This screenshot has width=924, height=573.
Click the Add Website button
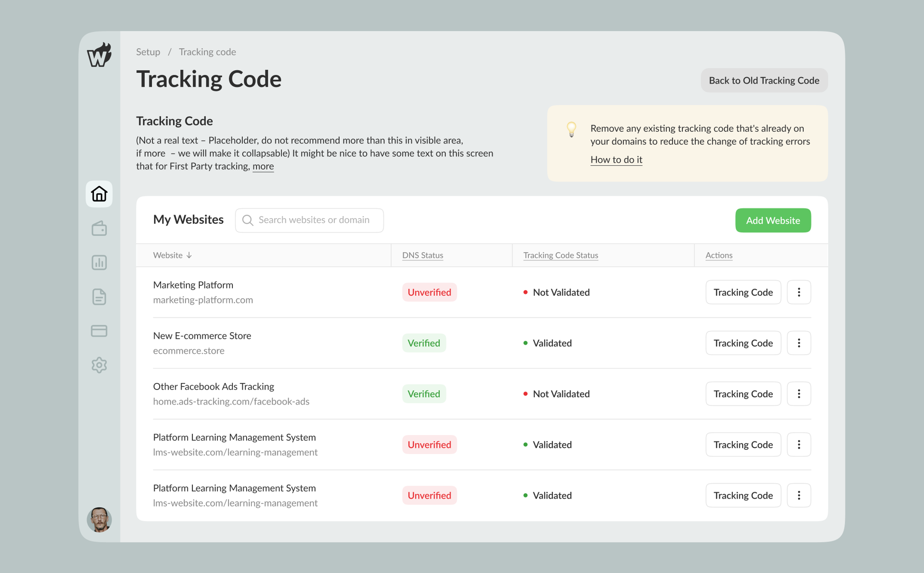(773, 220)
